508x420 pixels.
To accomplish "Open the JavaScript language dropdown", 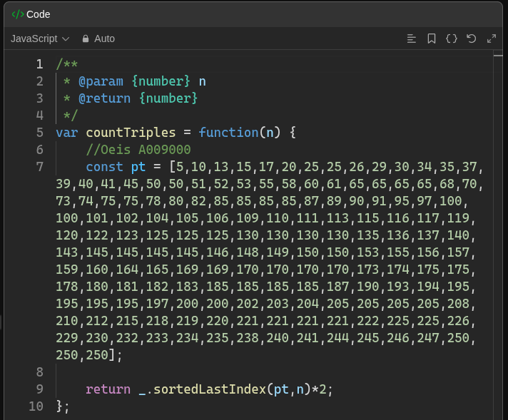I will [40, 39].
